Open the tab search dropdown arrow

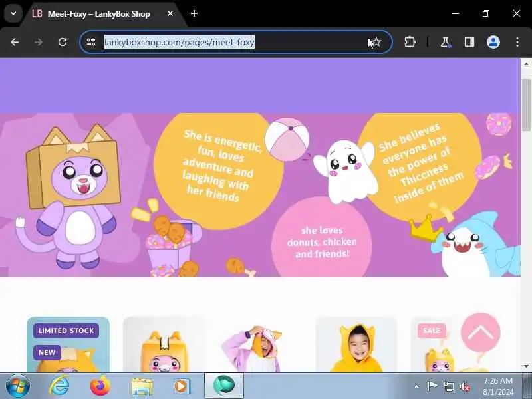[13, 13]
